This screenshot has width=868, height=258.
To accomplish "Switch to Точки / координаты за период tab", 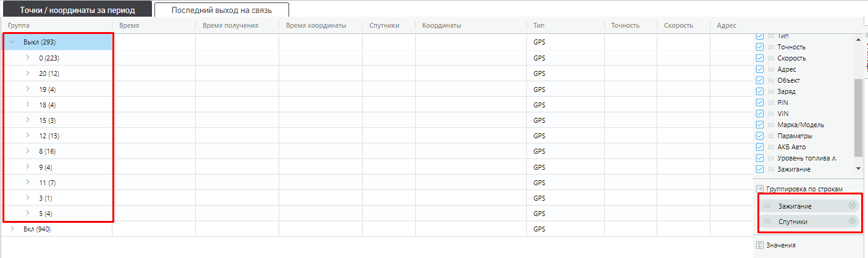I will [77, 10].
